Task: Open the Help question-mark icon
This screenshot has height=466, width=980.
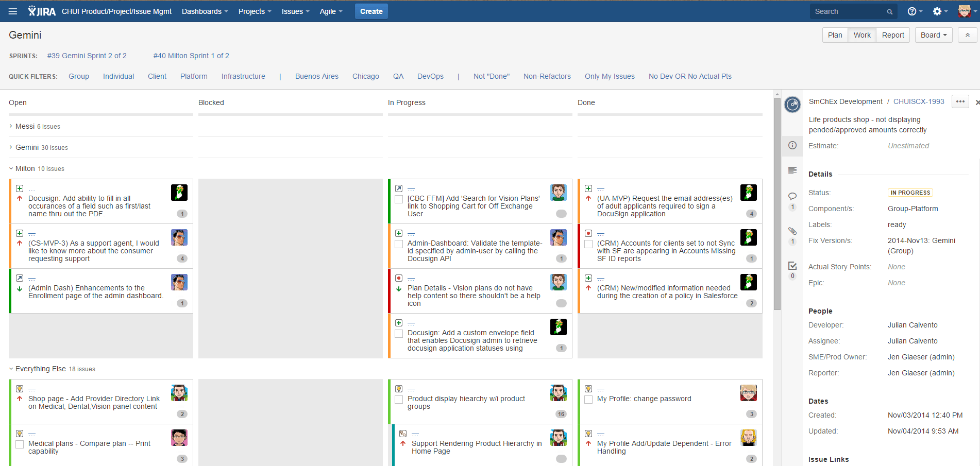Action: [911, 11]
